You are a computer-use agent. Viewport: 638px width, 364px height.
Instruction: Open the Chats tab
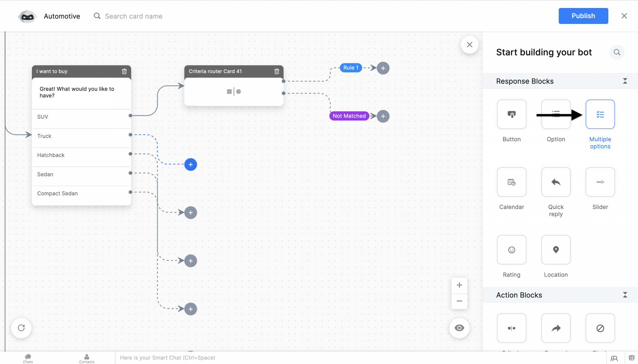click(28, 358)
